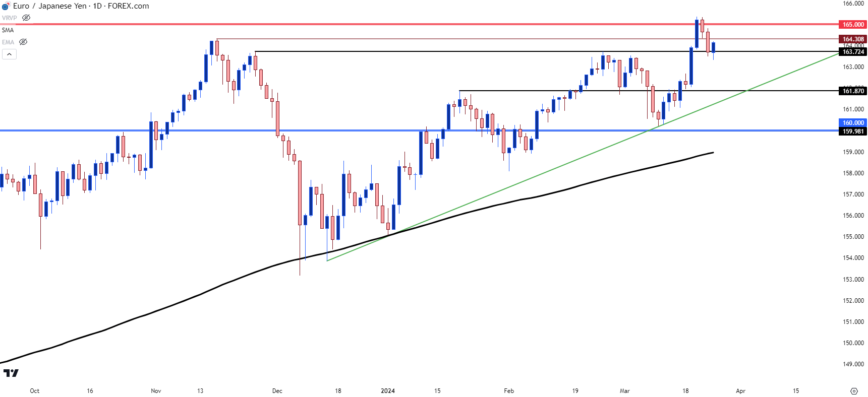
Task: Select the 165.000 red price label
Action: [x=853, y=24]
